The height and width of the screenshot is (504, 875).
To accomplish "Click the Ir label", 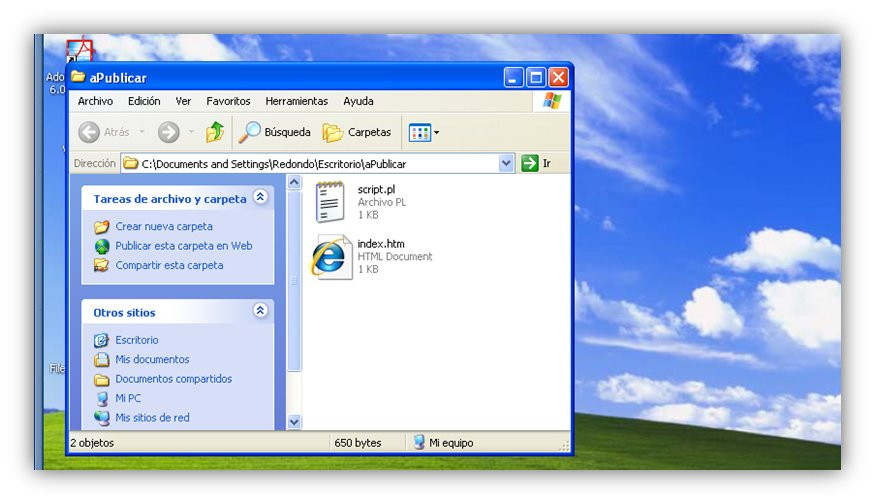I will tap(547, 164).
